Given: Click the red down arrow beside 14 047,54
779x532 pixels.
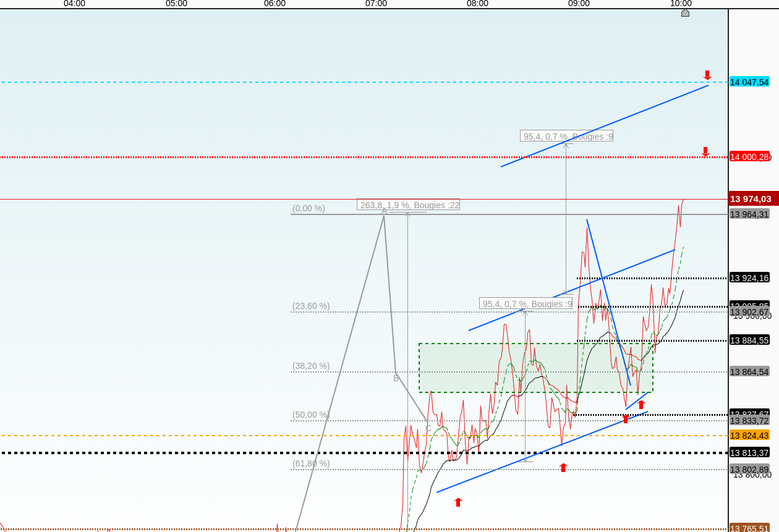Looking at the screenshot, I should tap(707, 75).
